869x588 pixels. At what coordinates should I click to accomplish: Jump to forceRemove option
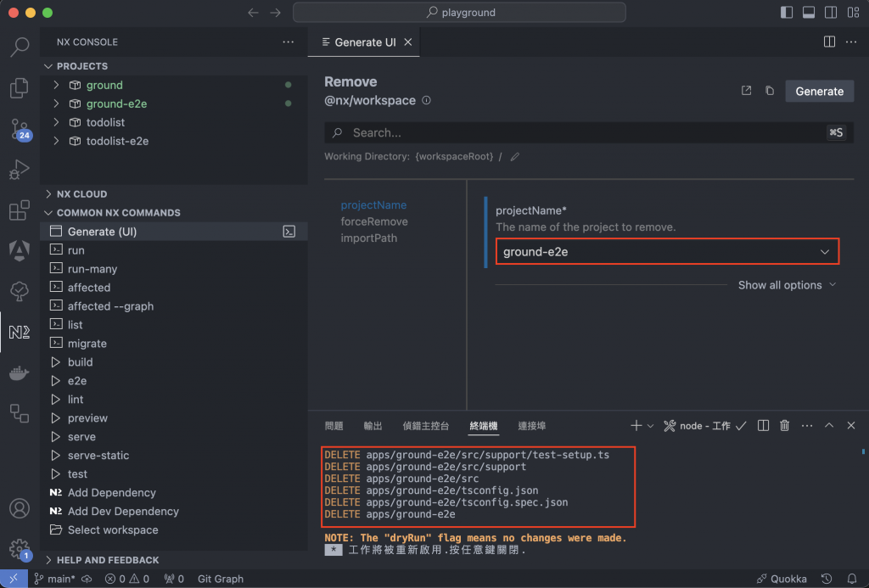(374, 221)
